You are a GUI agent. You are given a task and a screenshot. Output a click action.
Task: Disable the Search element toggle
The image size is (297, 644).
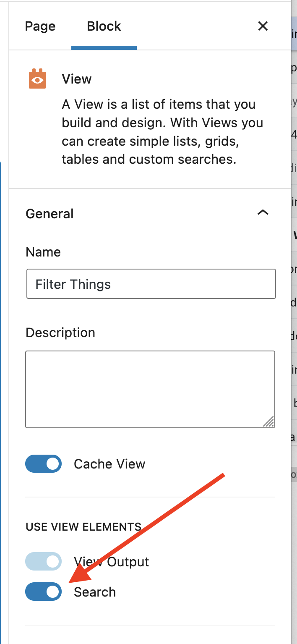tap(43, 592)
